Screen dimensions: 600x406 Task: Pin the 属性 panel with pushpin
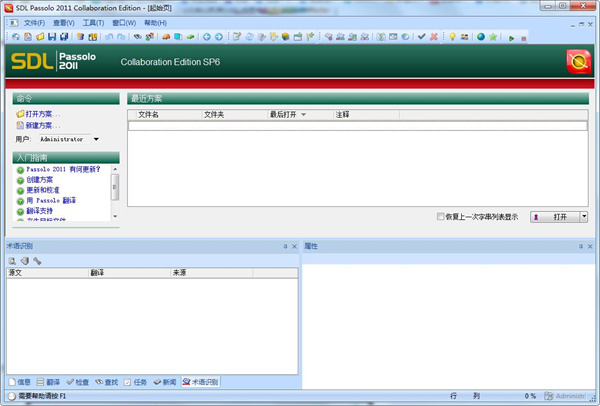pos(581,246)
